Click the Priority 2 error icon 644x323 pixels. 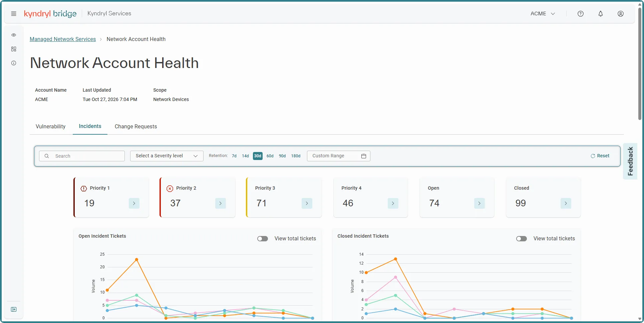(170, 188)
